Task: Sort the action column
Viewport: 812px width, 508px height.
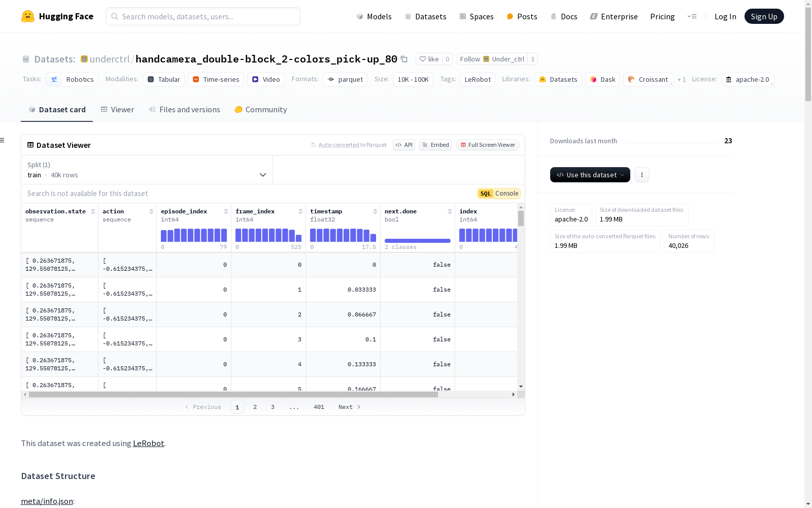Action: pyautogui.click(x=151, y=211)
